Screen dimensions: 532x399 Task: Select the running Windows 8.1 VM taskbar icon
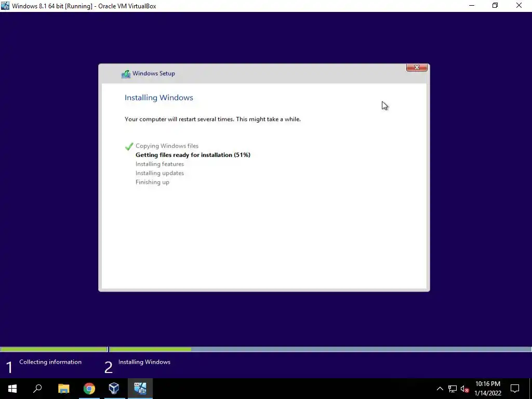click(x=140, y=389)
